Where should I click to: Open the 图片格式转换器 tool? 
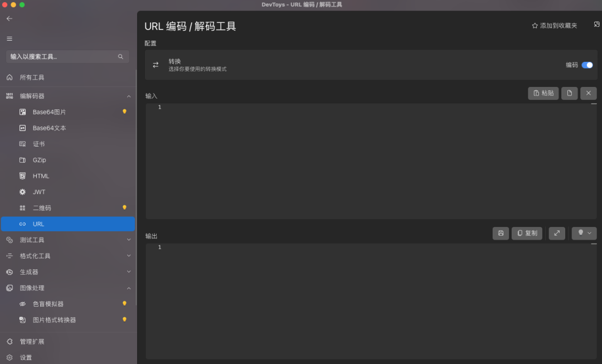pyautogui.click(x=68, y=320)
